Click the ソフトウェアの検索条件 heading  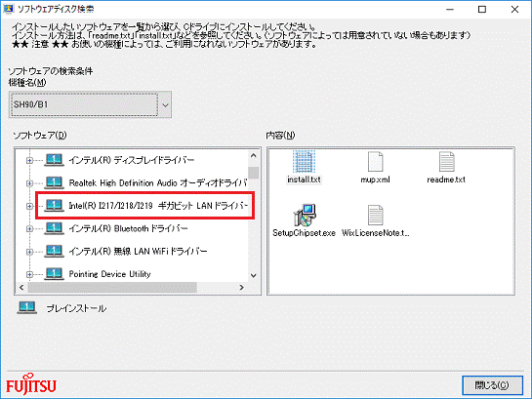click(x=50, y=71)
